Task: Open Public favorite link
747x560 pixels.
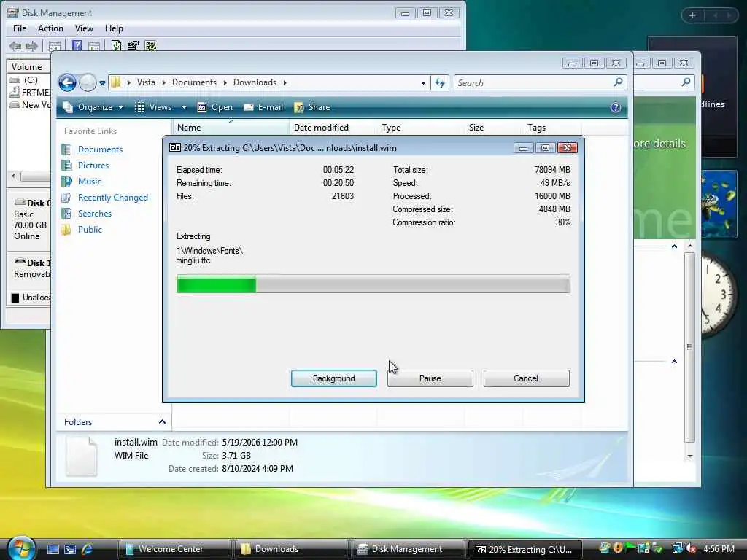Action: pyautogui.click(x=90, y=230)
